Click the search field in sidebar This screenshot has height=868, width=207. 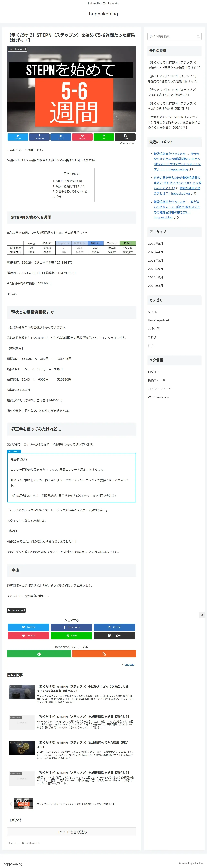pyautogui.click(x=174, y=36)
